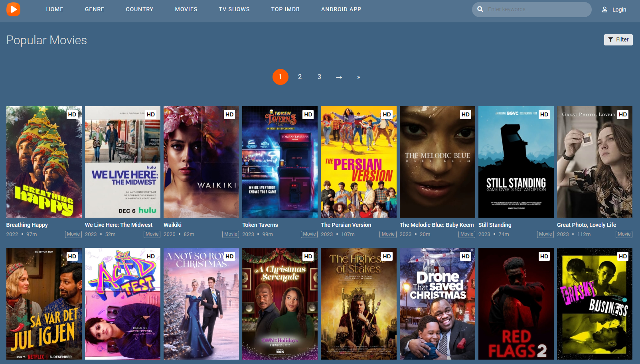The width and height of the screenshot is (640, 364).
Task: Select page 2 in pagination
Action: click(x=300, y=77)
